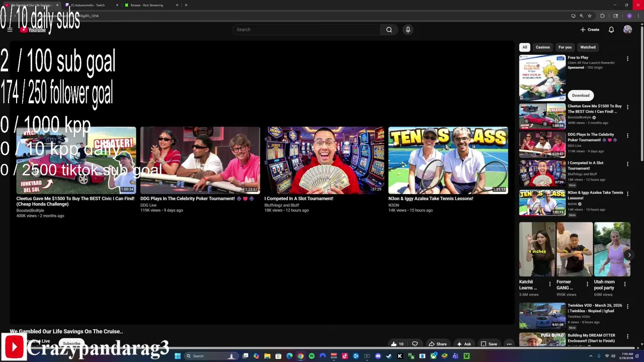
Task: Open options for sidebar DDG Poker video
Action: 627,136
